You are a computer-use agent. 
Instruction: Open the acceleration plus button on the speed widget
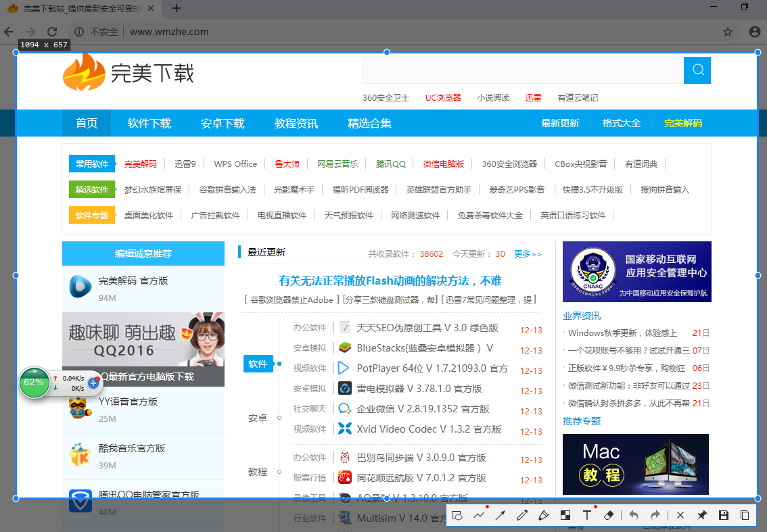pyautogui.click(x=93, y=383)
